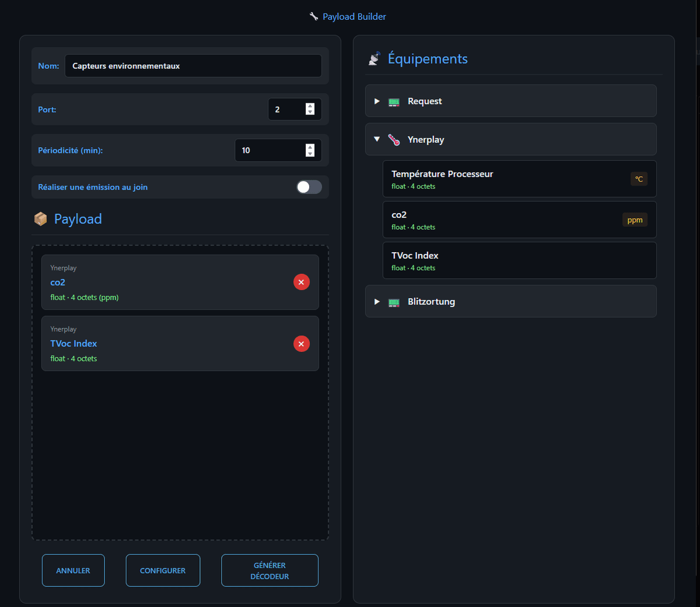Image resolution: width=700 pixels, height=607 pixels.
Task: Decrease Périodicité value with down arrow
Action: (x=310, y=154)
